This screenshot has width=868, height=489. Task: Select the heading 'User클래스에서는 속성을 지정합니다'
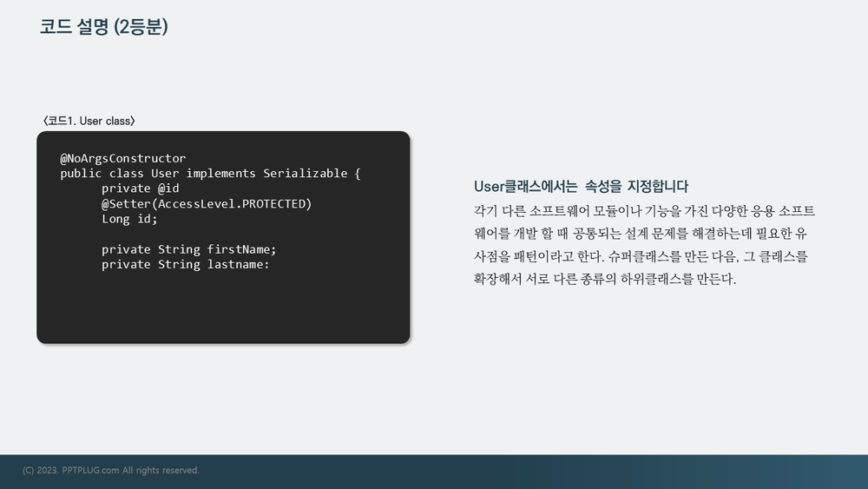[x=581, y=187]
